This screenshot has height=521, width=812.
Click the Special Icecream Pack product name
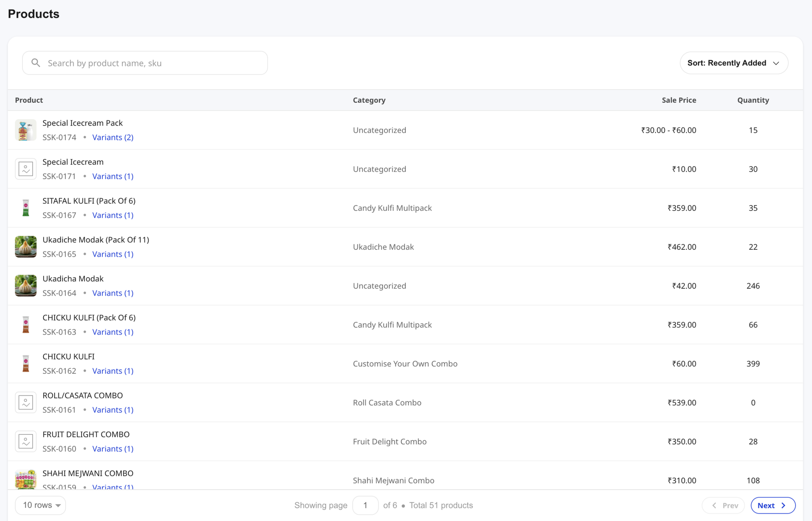coord(82,123)
